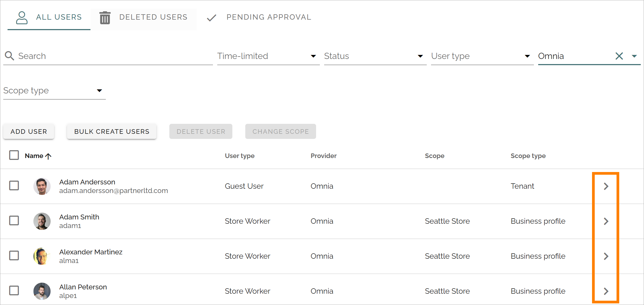644x305 pixels.
Task: Open Adam Smith row chevron
Action: [x=606, y=221]
